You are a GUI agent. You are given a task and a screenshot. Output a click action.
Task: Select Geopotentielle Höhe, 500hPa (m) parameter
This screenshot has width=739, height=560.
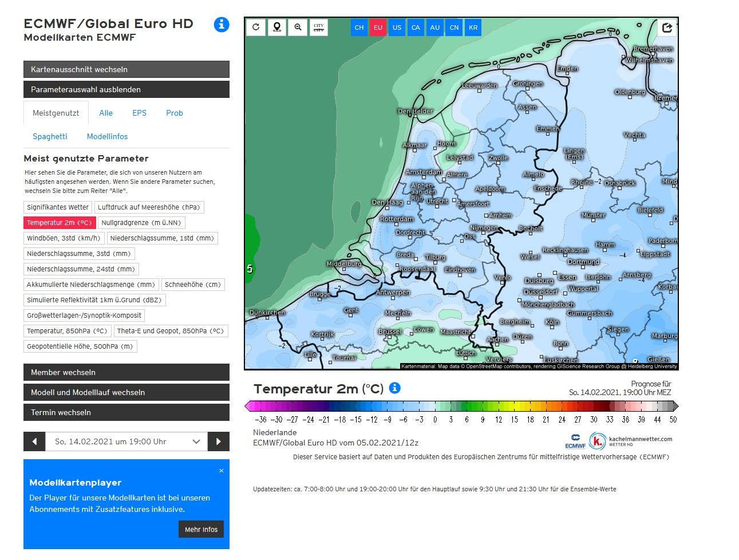pos(80,346)
